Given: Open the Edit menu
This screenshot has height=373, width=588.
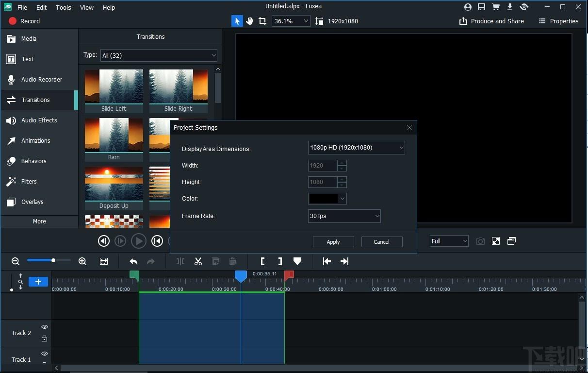Looking at the screenshot, I should tap(42, 7).
